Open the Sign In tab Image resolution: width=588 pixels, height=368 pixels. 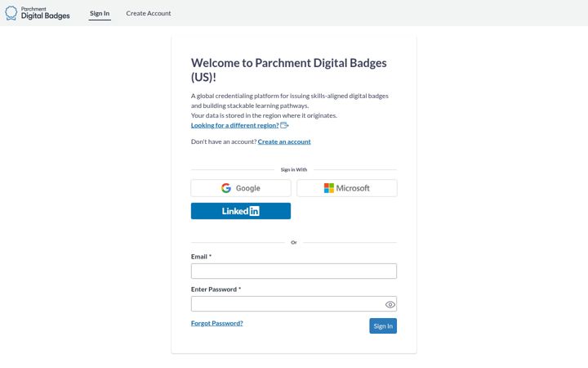tap(100, 13)
